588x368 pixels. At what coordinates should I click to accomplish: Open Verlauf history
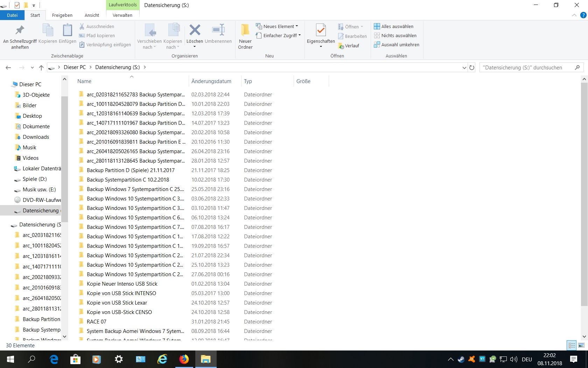point(349,46)
